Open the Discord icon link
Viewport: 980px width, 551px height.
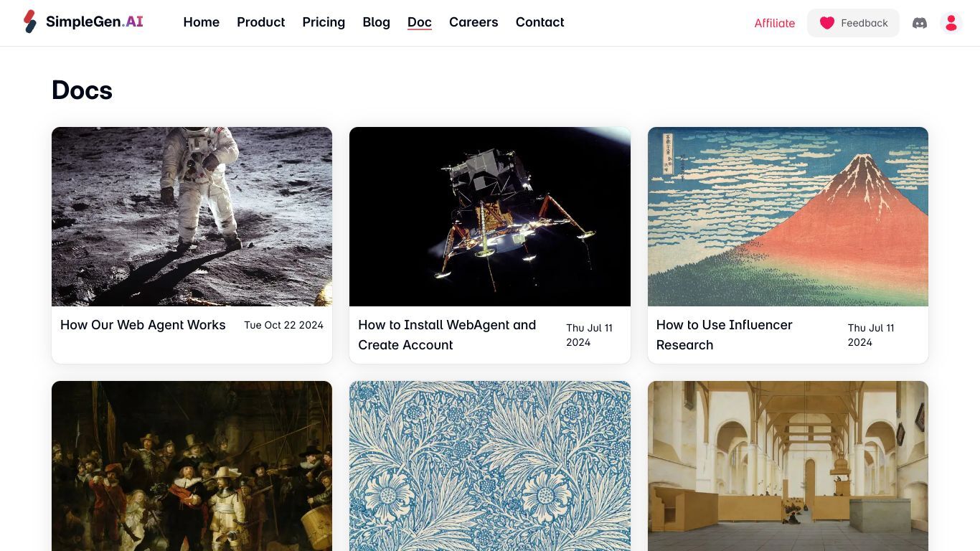[920, 23]
